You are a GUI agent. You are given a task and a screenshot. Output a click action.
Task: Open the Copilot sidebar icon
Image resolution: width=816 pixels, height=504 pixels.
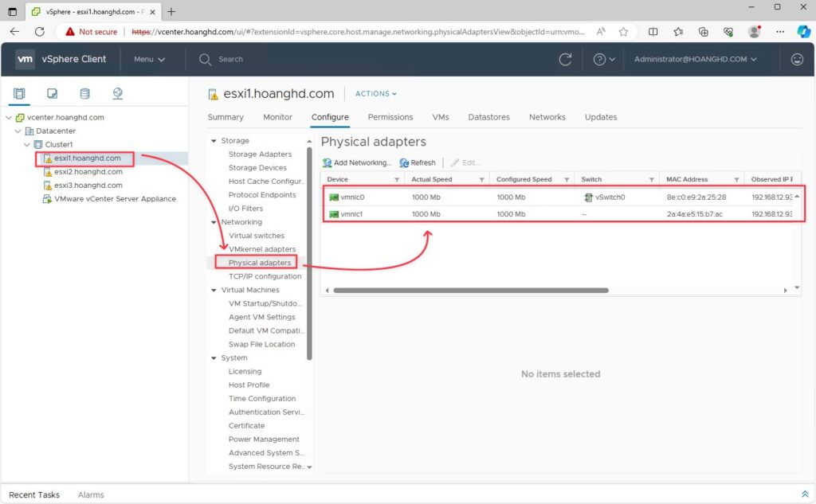click(803, 32)
